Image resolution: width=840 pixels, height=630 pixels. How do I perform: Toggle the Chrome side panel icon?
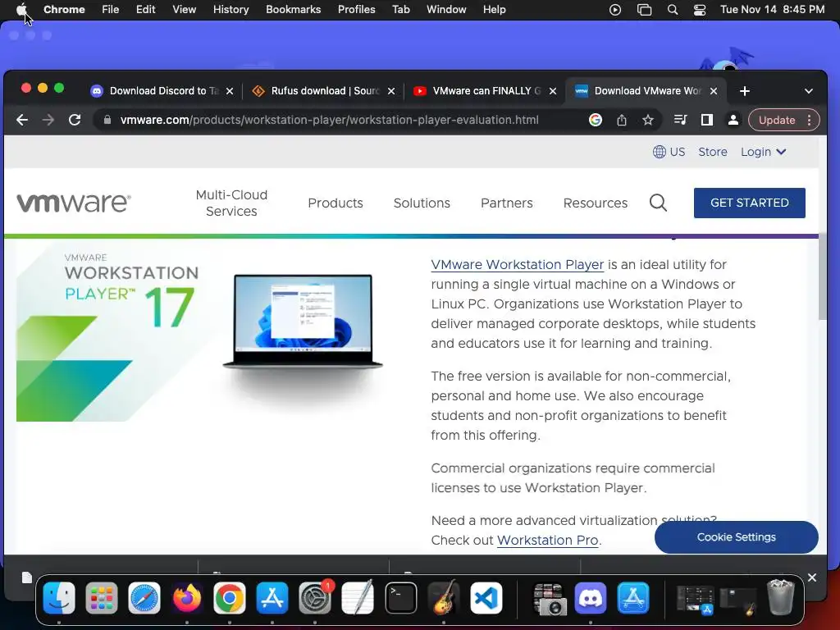706,120
